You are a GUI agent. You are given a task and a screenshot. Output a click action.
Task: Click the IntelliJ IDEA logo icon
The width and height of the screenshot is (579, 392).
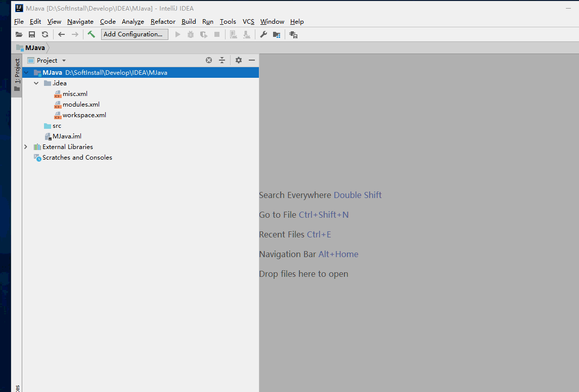click(19, 8)
